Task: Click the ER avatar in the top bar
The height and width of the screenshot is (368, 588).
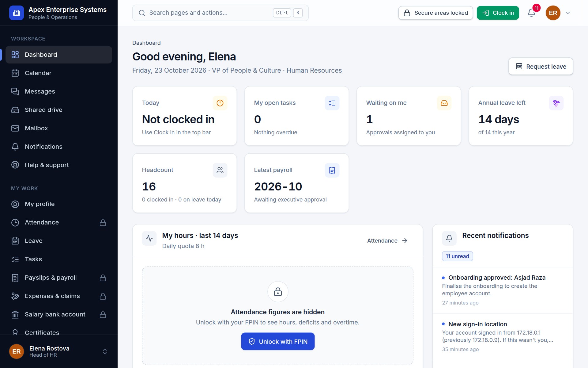Action: [x=553, y=13]
